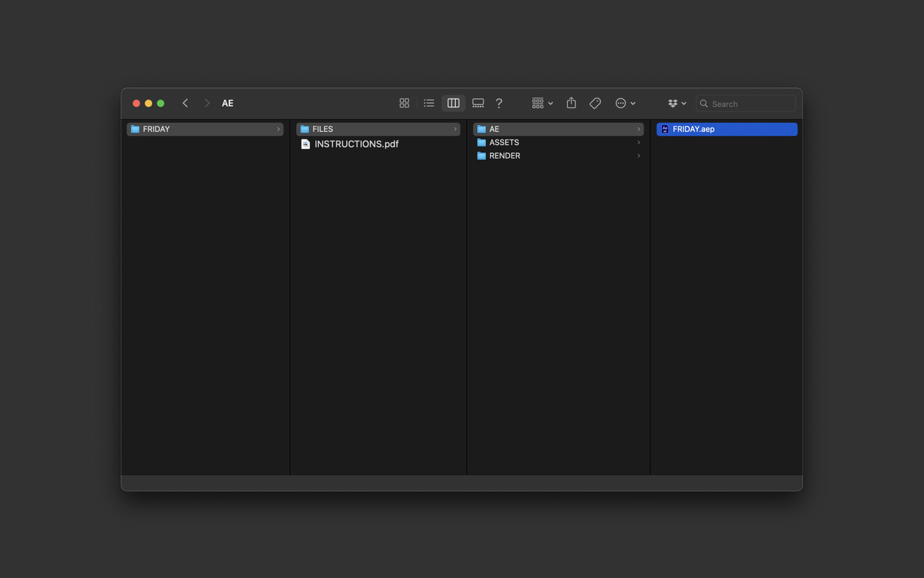This screenshot has width=924, height=578.
Task: Click the INSTRUCTIONS.pdf document icon
Action: (x=306, y=144)
